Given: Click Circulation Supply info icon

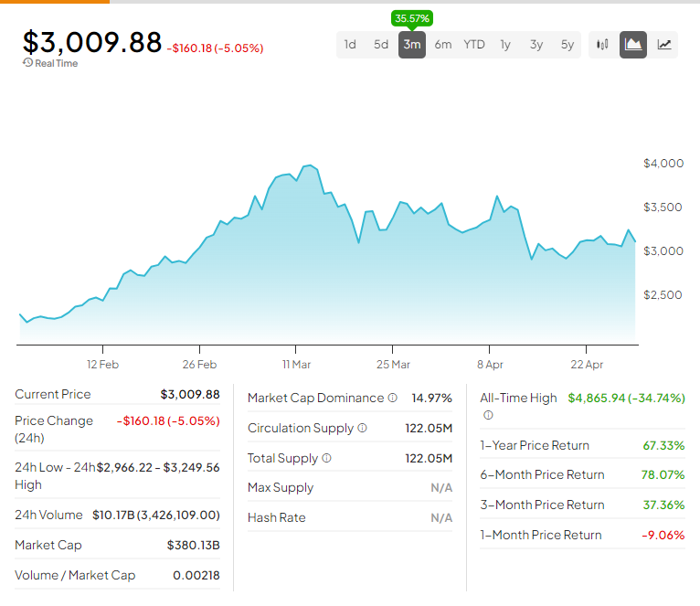Looking at the screenshot, I should tap(362, 429).
